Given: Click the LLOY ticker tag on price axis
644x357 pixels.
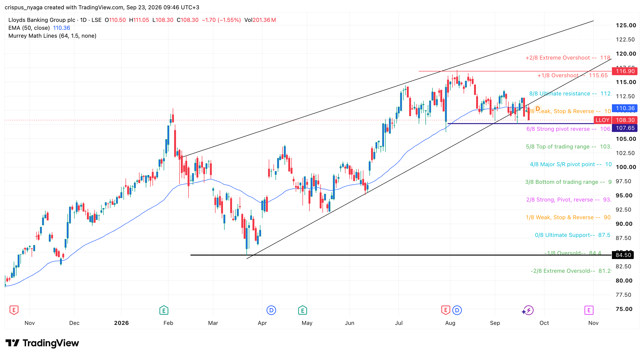Looking at the screenshot, I should (602, 120).
